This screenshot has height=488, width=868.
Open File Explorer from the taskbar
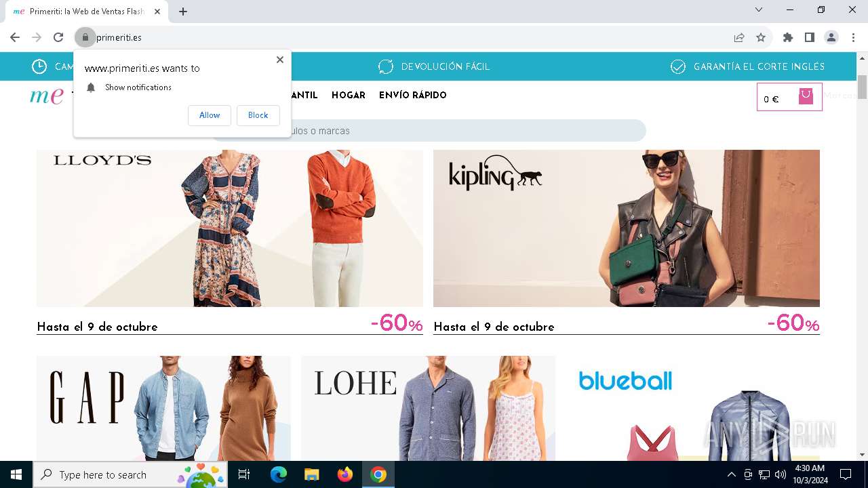point(311,474)
